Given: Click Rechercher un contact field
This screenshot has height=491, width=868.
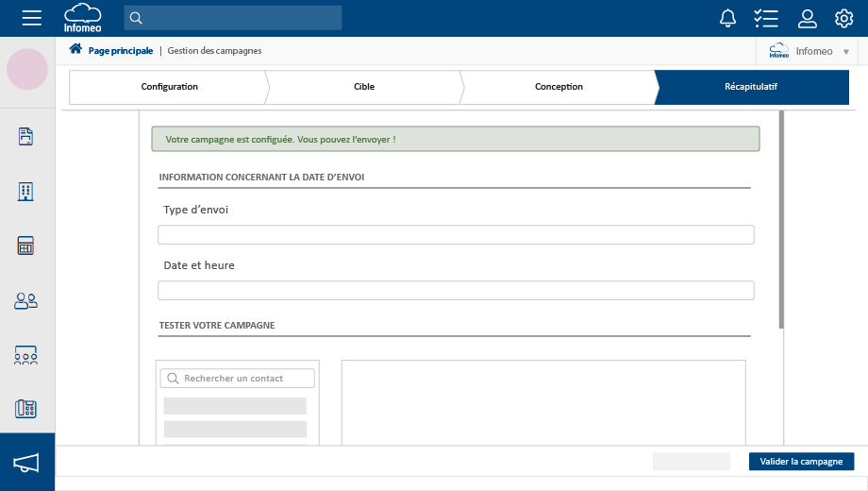Looking at the screenshot, I should [237, 378].
